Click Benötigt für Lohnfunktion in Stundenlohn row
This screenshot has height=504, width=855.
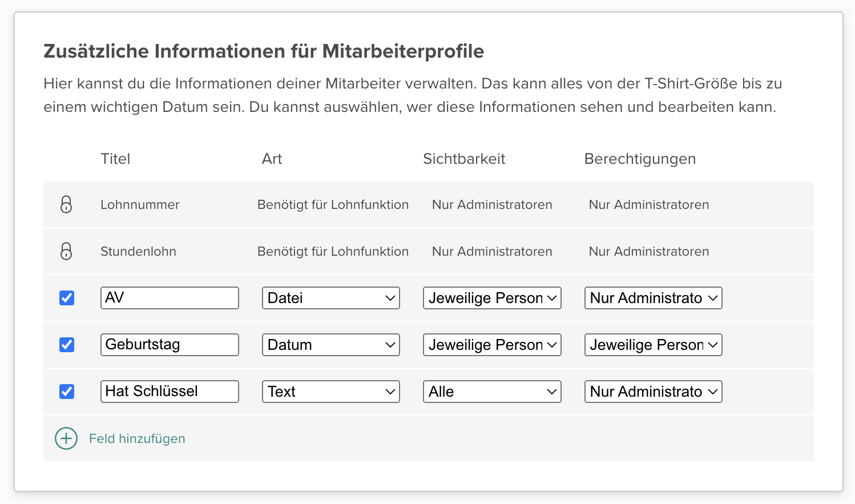333,251
